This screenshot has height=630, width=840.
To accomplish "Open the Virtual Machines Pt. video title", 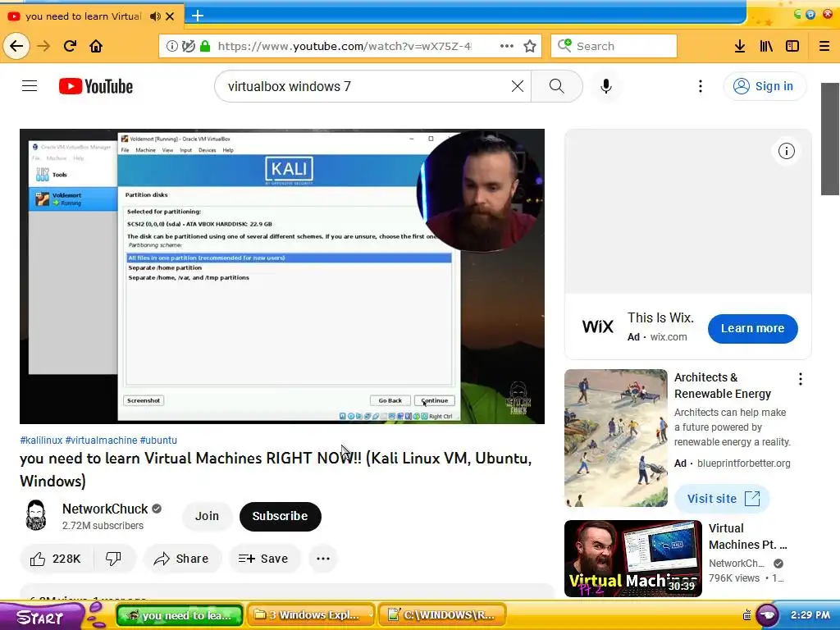I will tap(748, 536).
